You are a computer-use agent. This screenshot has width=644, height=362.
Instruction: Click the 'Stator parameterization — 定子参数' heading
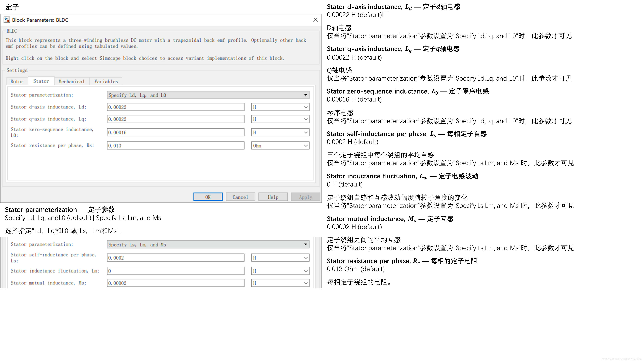click(60, 209)
